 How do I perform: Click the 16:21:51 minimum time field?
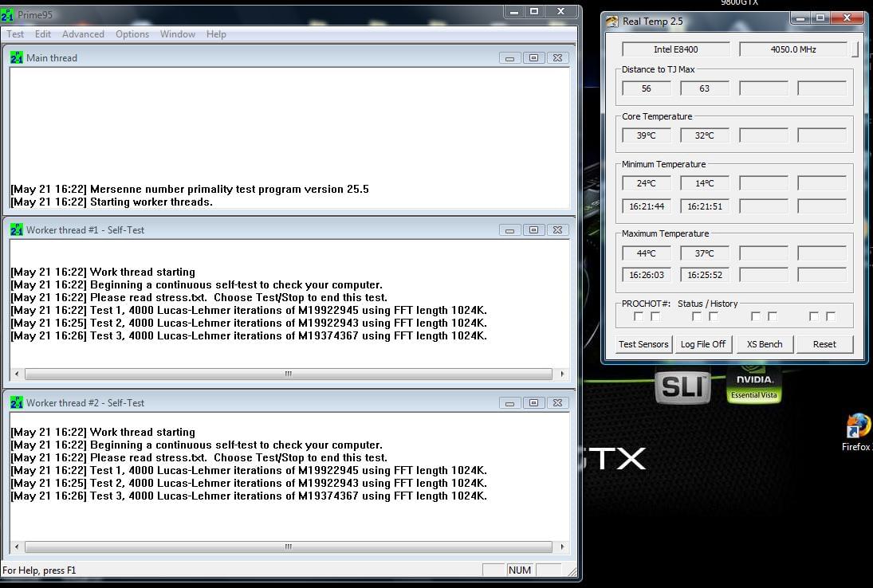pos(704,206)
